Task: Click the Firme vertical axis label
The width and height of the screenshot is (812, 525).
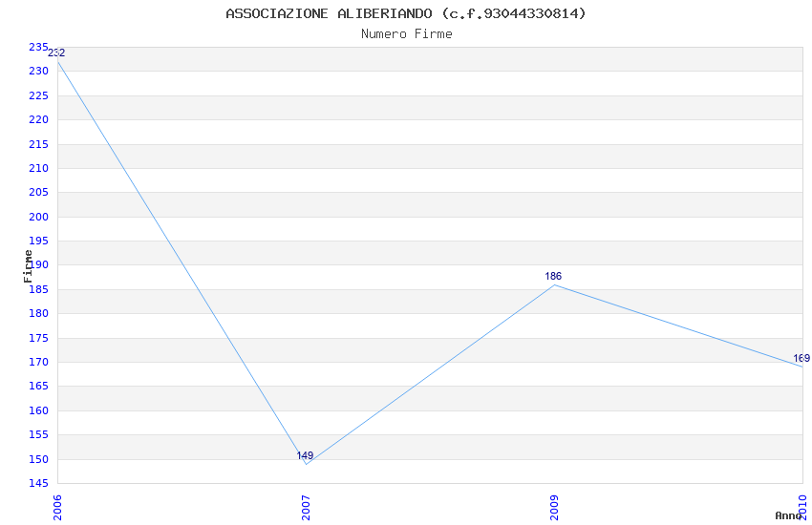Action: (28, 266)
